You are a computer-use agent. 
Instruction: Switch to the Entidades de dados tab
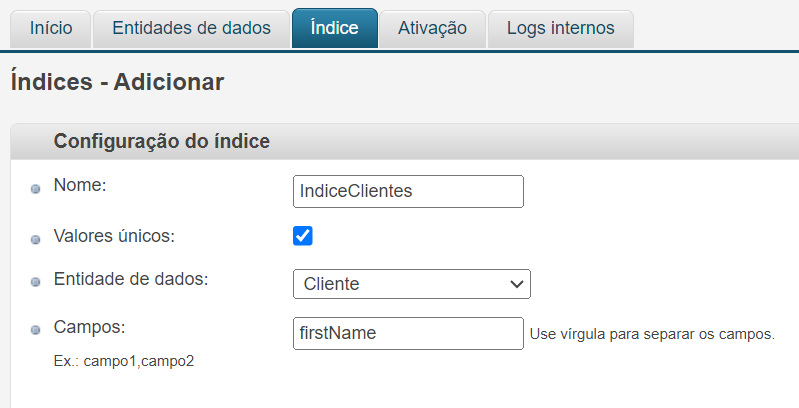pos(191,28)
